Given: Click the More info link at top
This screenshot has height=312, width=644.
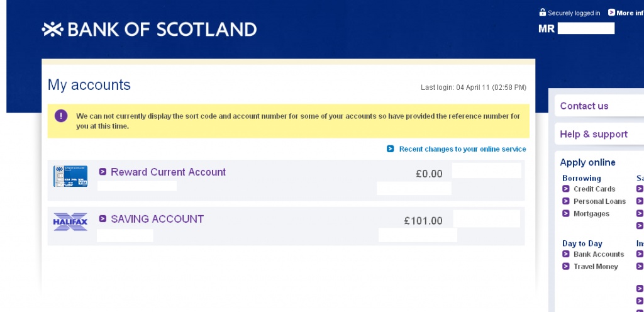Looking at the screenshot, I should (630, 13).
